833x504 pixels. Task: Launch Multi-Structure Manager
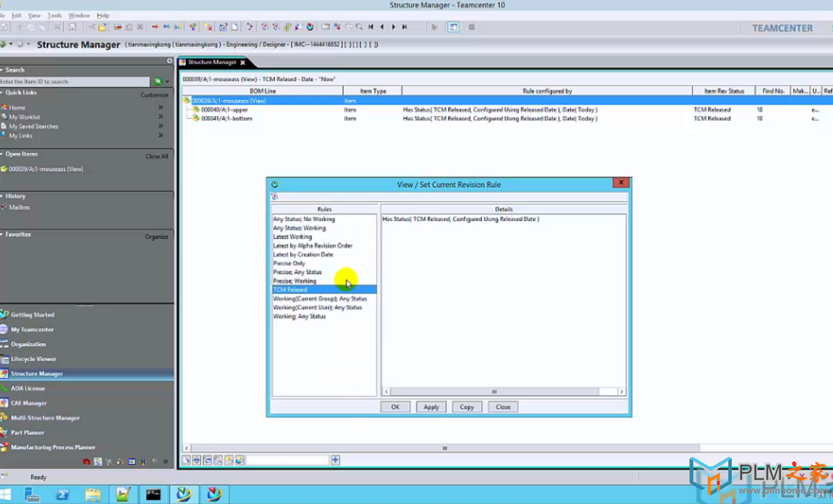point(45,418)
